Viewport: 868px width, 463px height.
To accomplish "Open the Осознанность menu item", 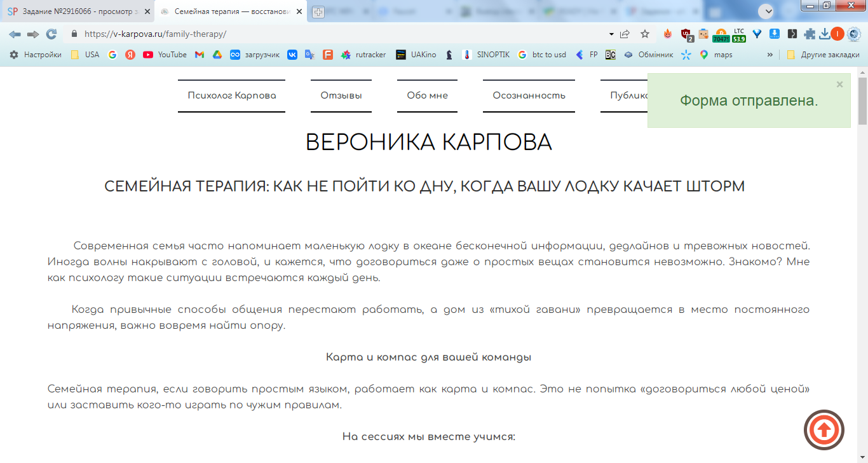I will pos(529,95).
